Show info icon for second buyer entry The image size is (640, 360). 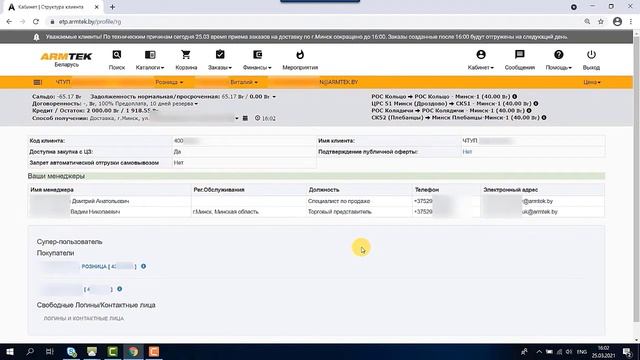120,289
